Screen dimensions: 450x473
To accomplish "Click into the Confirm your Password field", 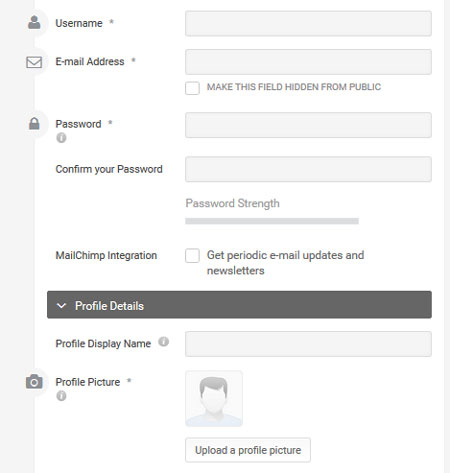I will coord(308,169).
